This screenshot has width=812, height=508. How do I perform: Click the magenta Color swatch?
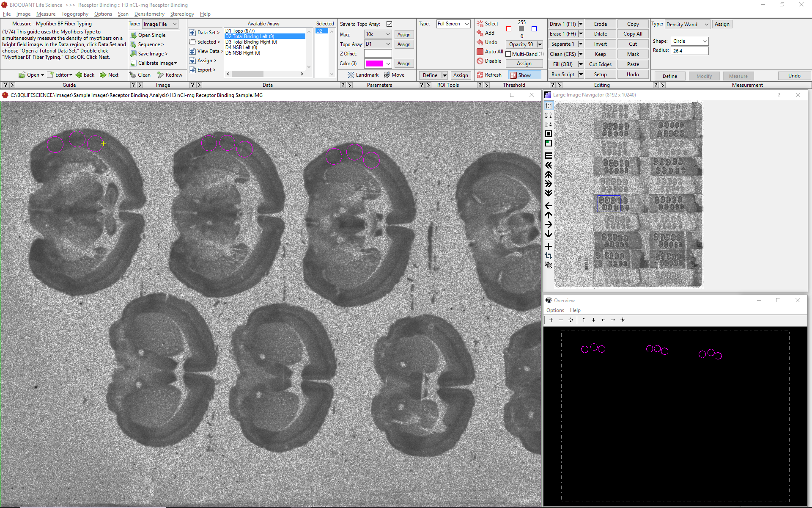tap(374, 63)
